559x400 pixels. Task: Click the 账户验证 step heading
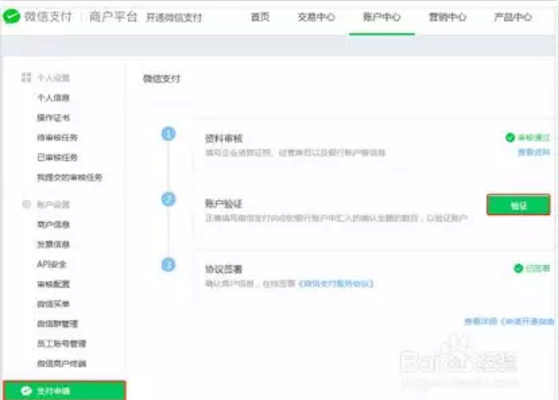(224, 204)
